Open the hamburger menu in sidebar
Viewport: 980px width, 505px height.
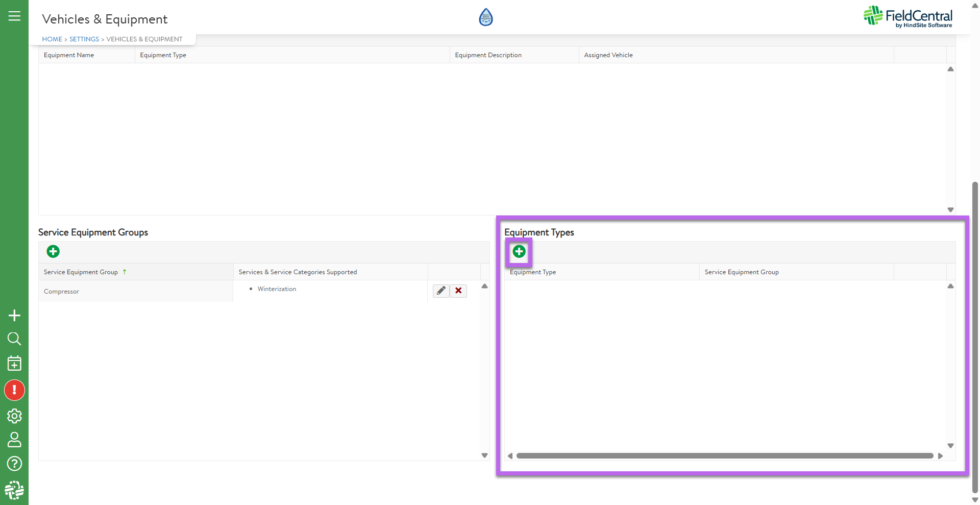(x=14, y=16)
